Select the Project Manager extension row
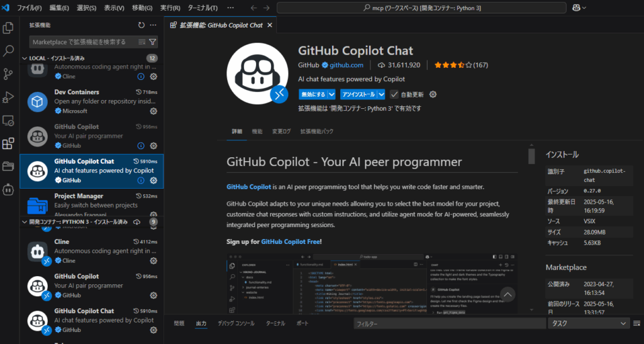644x344 pixels. [x=92, y=203]
